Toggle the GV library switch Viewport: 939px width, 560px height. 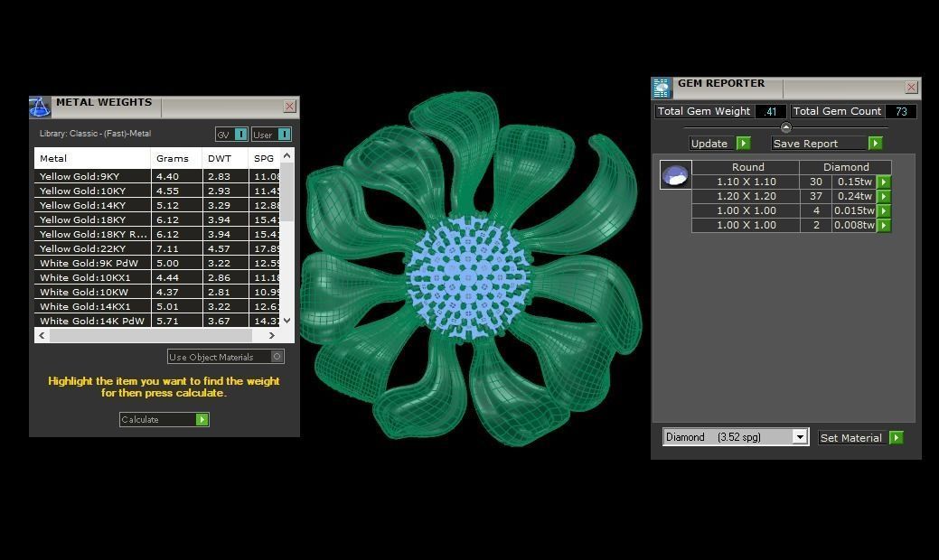point(240,134)
